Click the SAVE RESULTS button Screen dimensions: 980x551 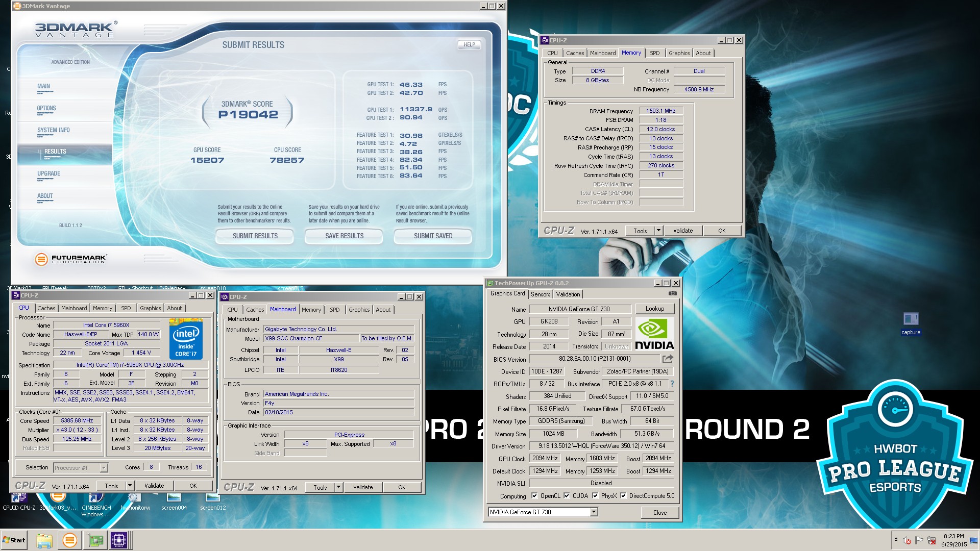point(344,236)
